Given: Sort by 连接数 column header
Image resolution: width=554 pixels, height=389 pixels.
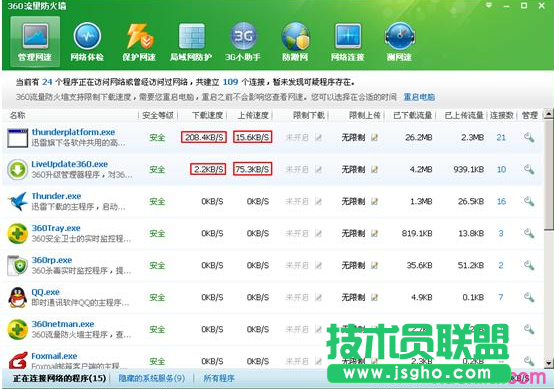Looking at the screenshot, I should click(x=501, y=115).
